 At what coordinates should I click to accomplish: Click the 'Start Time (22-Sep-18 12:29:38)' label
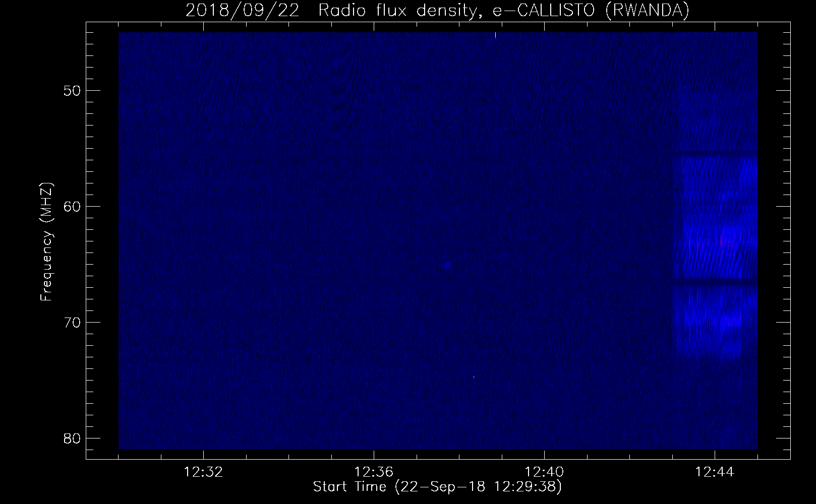(x=437, y=487)
